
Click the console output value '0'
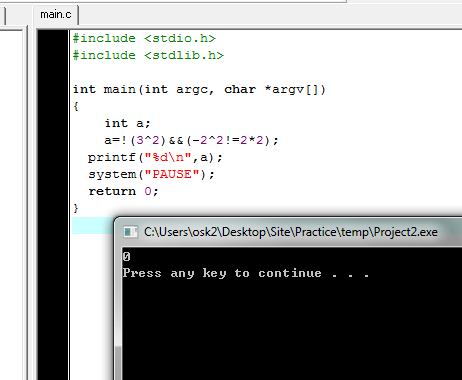126,257
